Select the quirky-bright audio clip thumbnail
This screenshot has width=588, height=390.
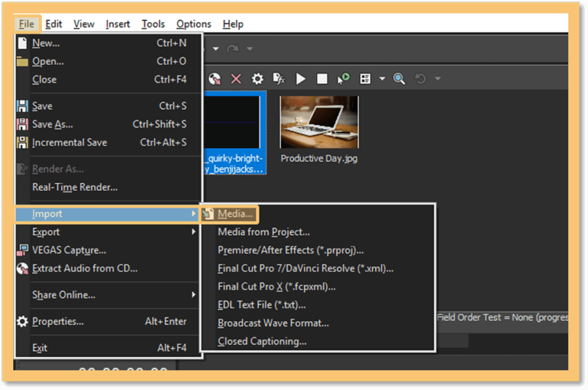point(233,122)
